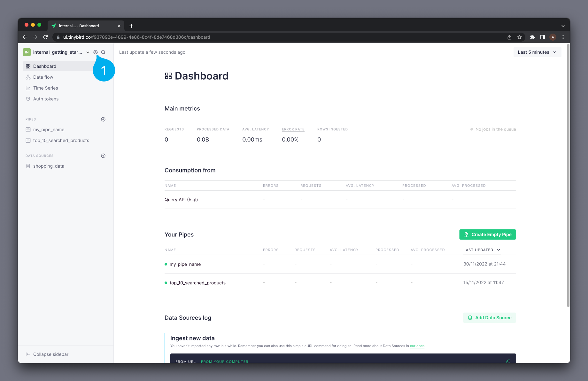Open Auth tokens page

coord(46,99)
